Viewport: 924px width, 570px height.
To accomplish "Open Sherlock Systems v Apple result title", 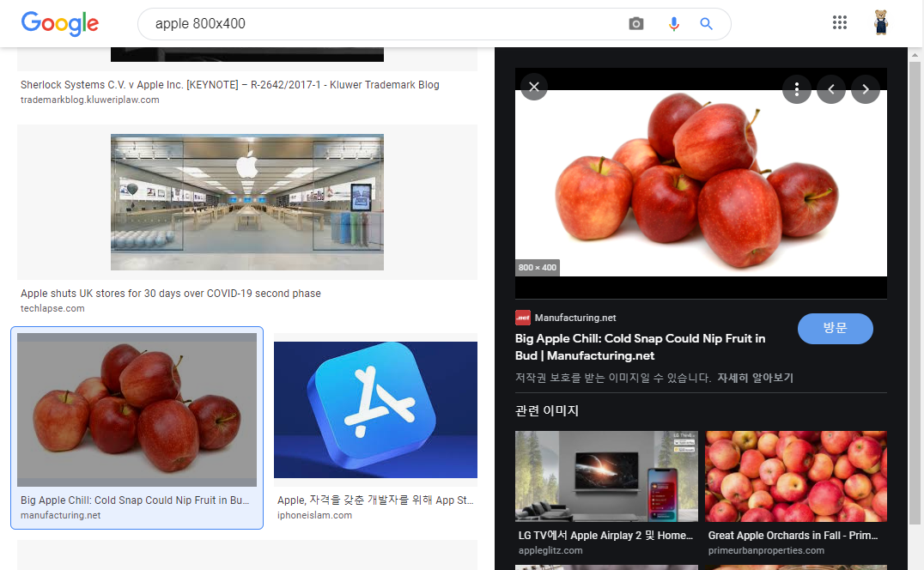I will pos(230,85).
